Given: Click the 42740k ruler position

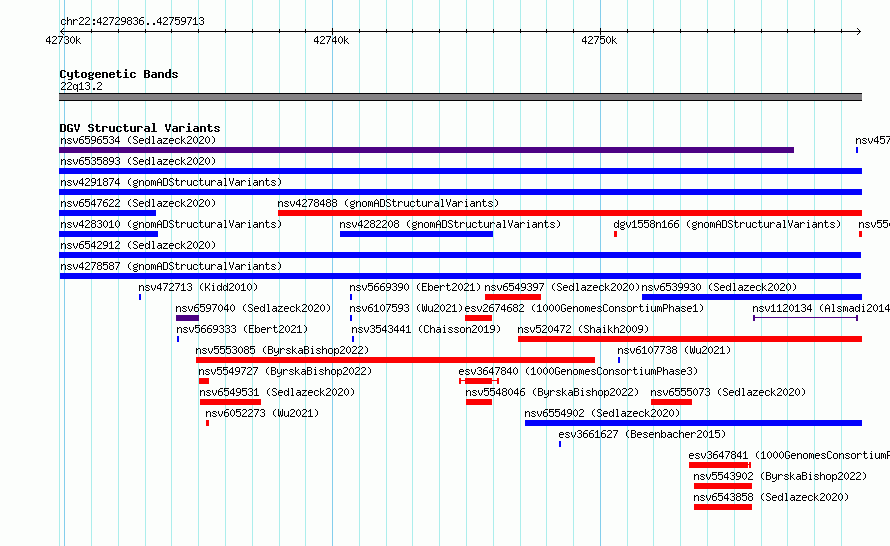Looking at the screenshot, I should pos(331,40).
